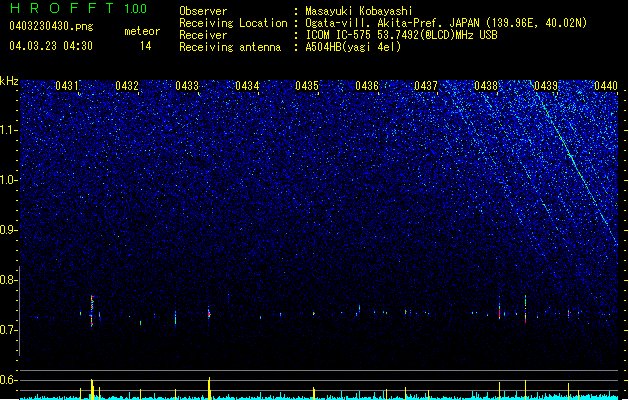Select the filename 0403230430.png
This screenshot has width=629, height=400.
[x=51, y=26]
